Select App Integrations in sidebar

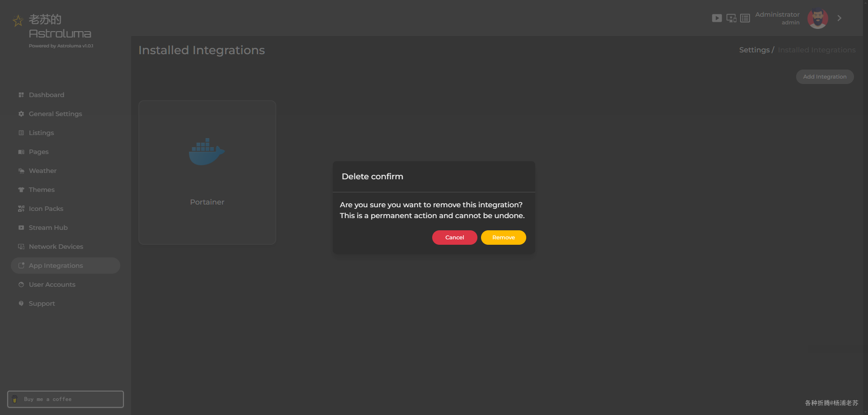(66, 266)
